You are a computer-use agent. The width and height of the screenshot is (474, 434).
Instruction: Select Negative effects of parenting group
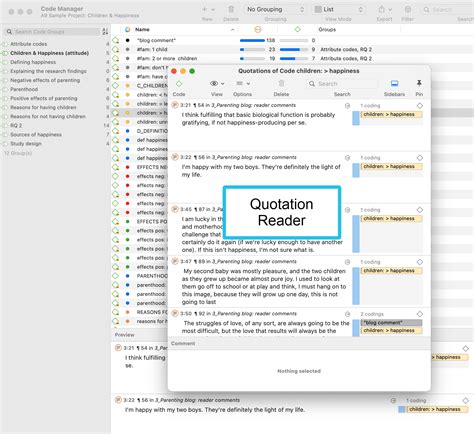[x=45, y=80]
